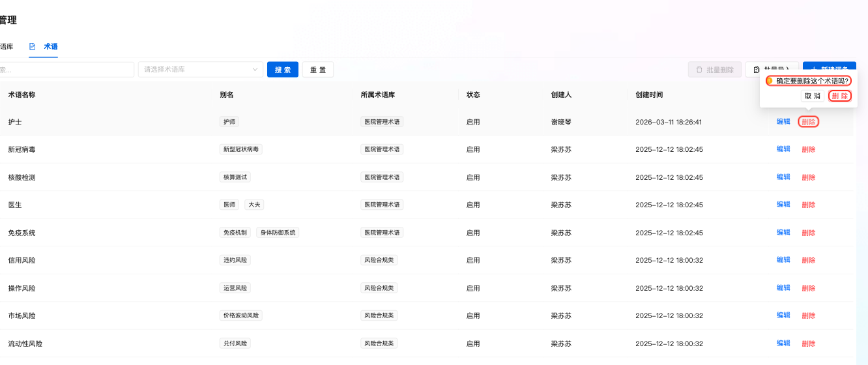
Task: Click the 批量删除 button with trash icon
Action: [x=715, y=70]
